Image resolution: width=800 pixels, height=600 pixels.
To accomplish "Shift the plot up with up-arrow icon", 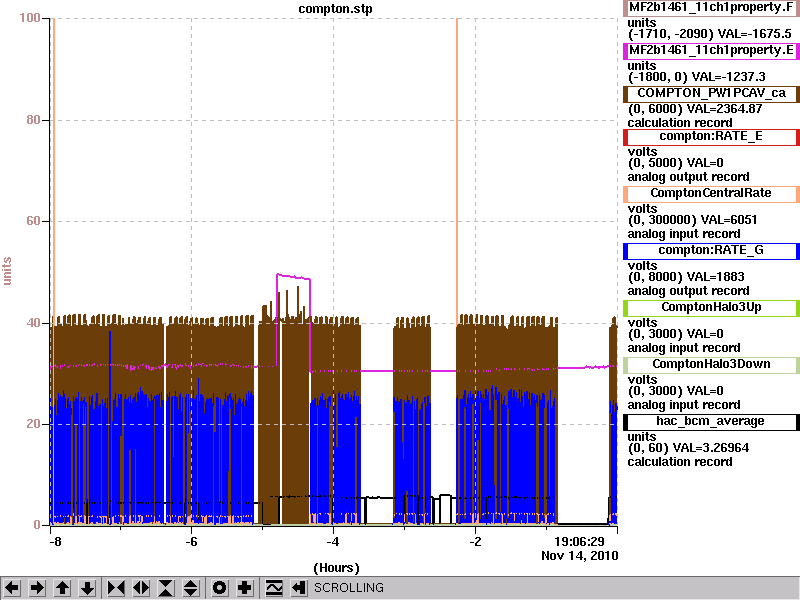I will (x=63, y=588).
